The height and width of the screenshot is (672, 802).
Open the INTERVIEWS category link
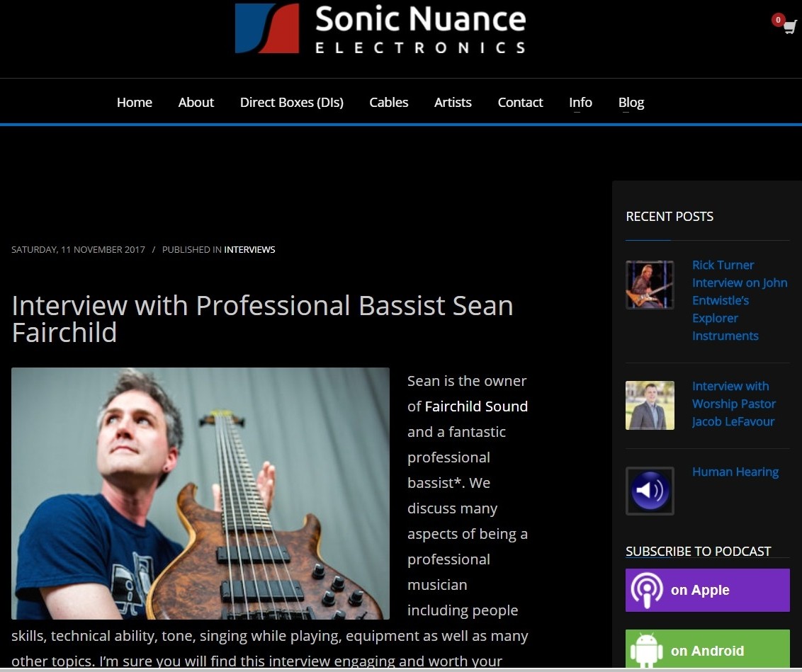coord(249,249)
